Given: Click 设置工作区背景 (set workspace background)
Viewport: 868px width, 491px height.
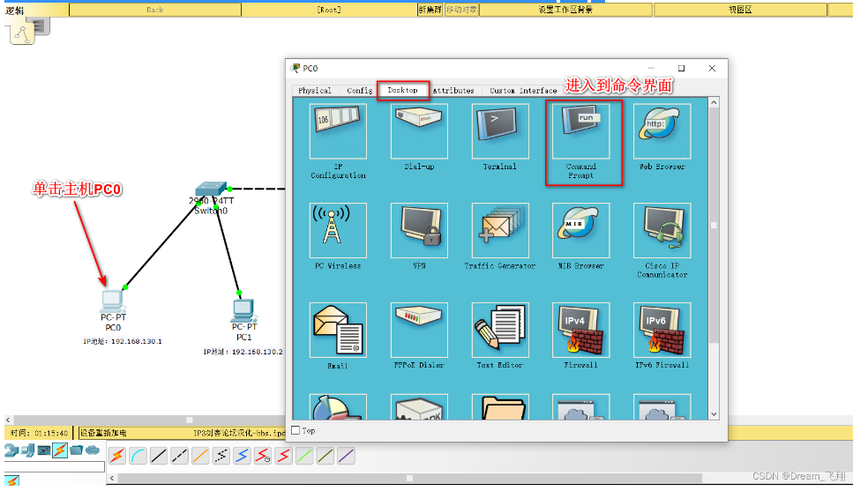Looking at the screenshot, I should point(565,10).
